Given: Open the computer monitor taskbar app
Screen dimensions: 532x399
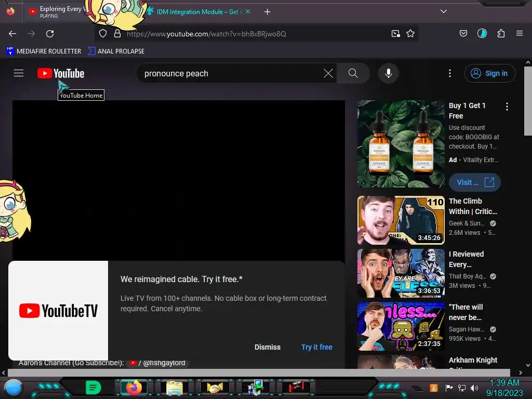Looking at the screenshot, I should tap(256, 388).
